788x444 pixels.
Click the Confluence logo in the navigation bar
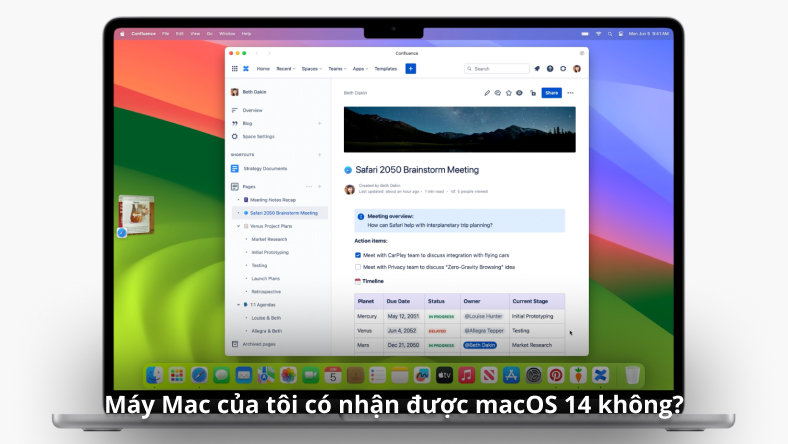246,69
